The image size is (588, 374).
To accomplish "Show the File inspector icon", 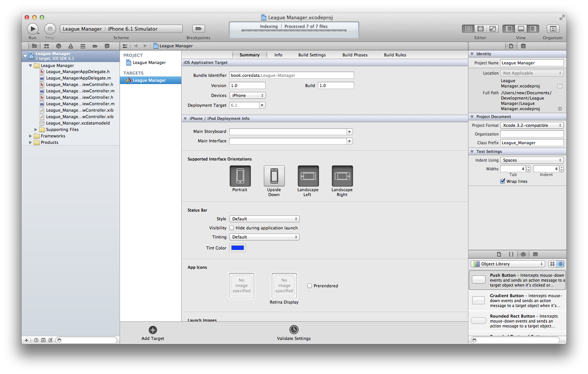I will pyautogui.click(x=511, y=46).
